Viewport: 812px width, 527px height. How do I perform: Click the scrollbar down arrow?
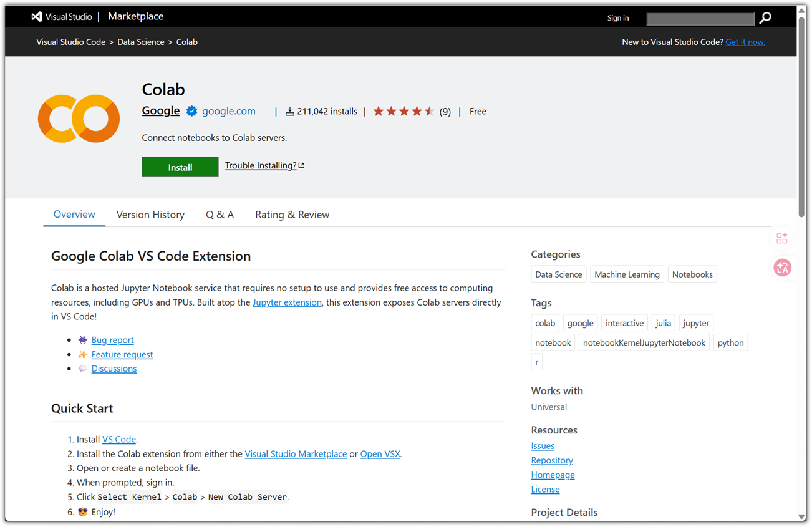[801, 516]
